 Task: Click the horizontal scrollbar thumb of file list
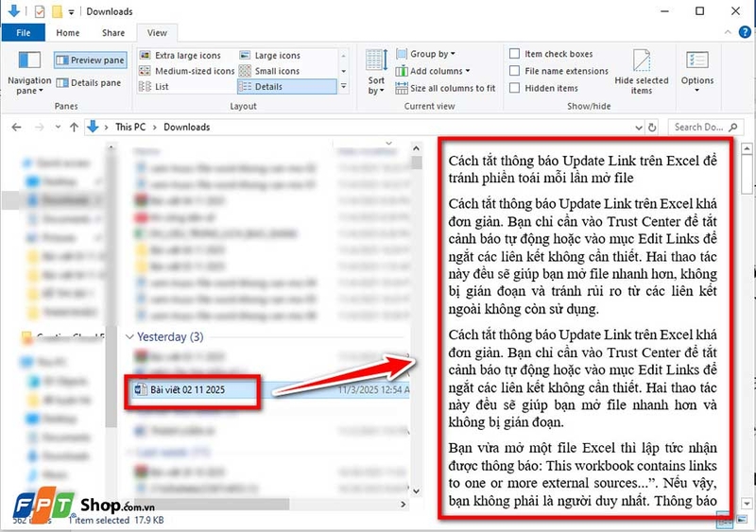point(212,505)
